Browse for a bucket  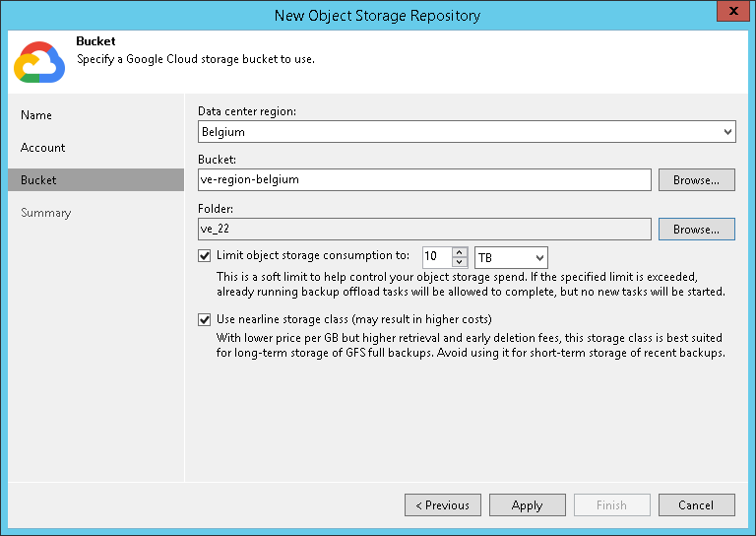pos(696,180)
